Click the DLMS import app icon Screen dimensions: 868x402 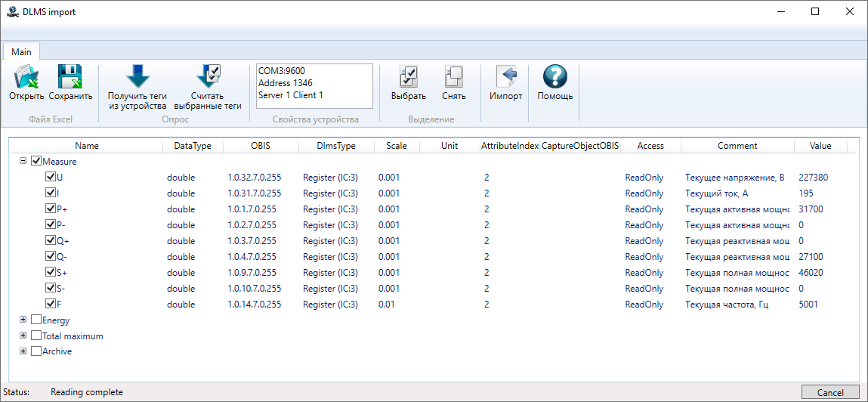[11, 11]
